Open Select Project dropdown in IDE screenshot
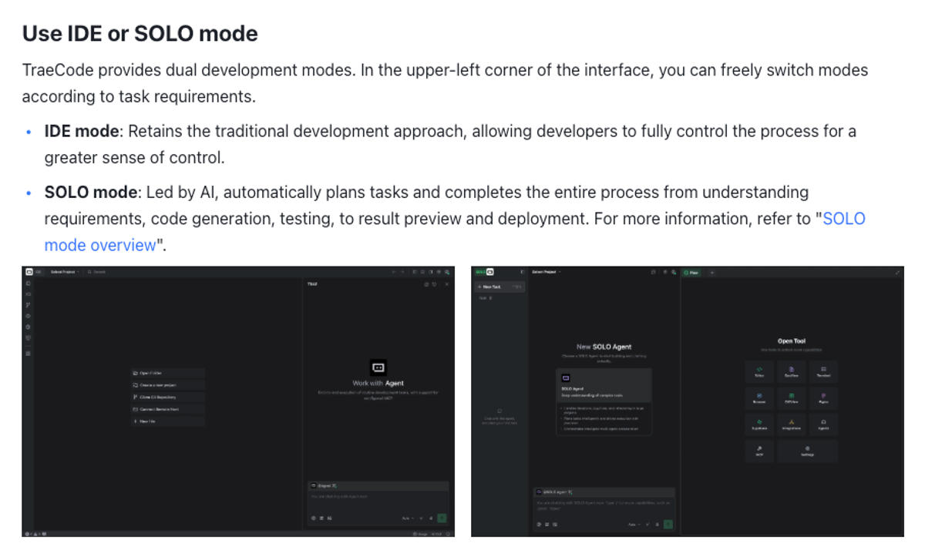Image resolution: width=925 pixels, height=560 pixels. click(x=64, y=272)
